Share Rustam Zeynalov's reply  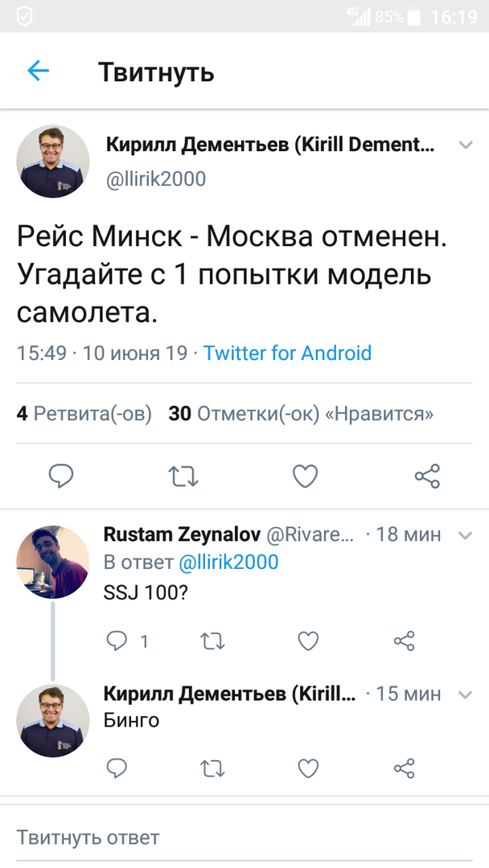point(404,641)
